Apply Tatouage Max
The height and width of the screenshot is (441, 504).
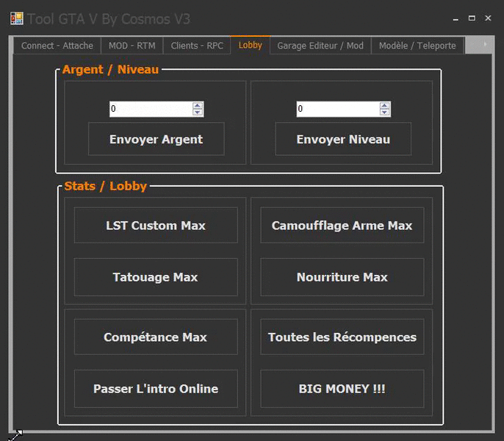pyautogui.click(x=156, y=277)
